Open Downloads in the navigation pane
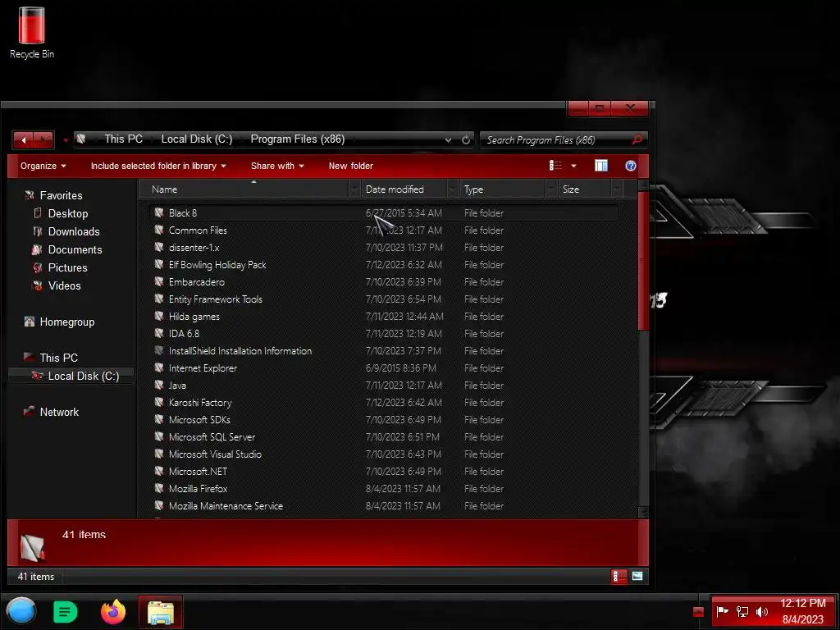840x630 pixels. [73, 232]
